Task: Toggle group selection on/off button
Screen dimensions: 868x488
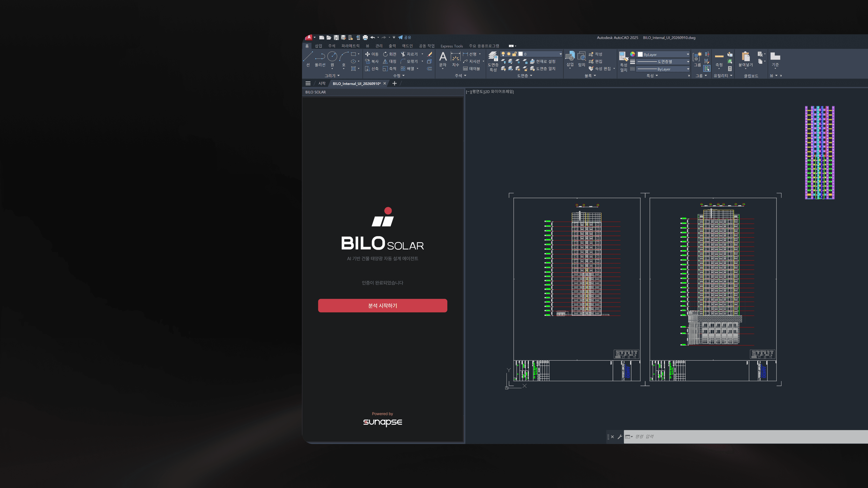Action: 707,69
